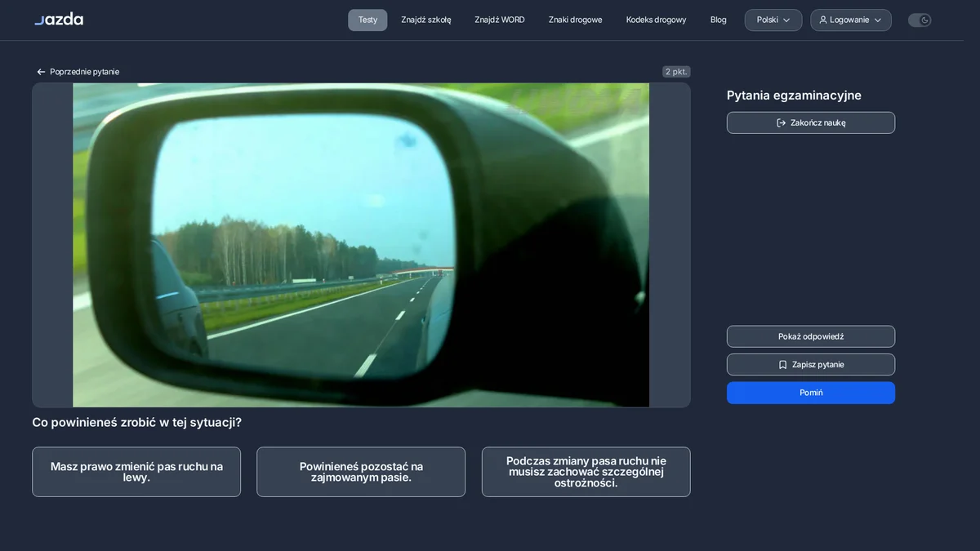
Task: Skip question using Pomiń button
Action: [x=811, y=393]
